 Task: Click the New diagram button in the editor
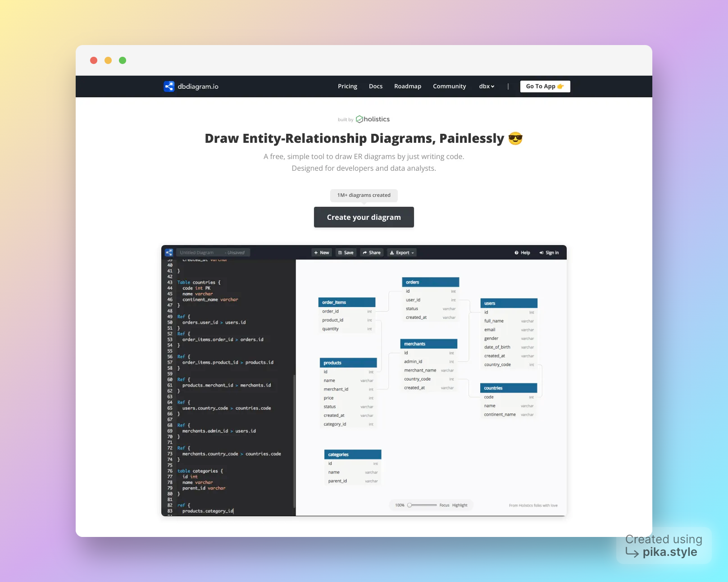(322, 253)
